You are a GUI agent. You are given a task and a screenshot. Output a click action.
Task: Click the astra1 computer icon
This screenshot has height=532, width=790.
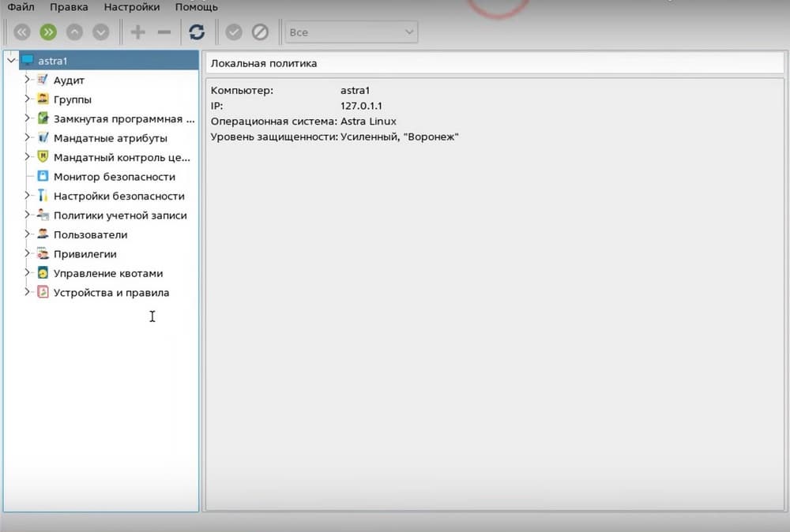(x=27, y=61)
